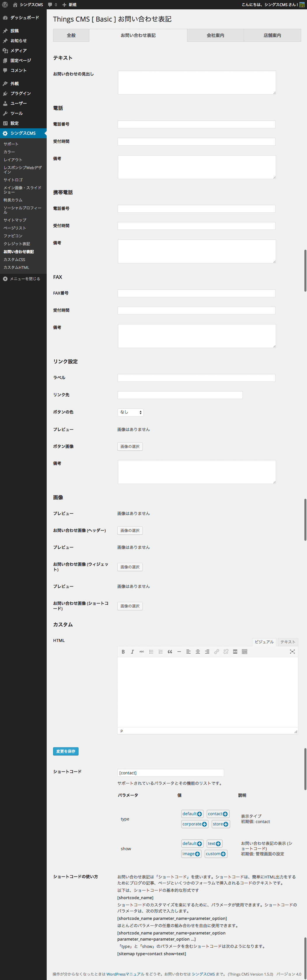The height and width of the screenshot is (980, 307).
Task: Collapse sidebar with メニューを閉じる
Action: [x=23, y=279]
